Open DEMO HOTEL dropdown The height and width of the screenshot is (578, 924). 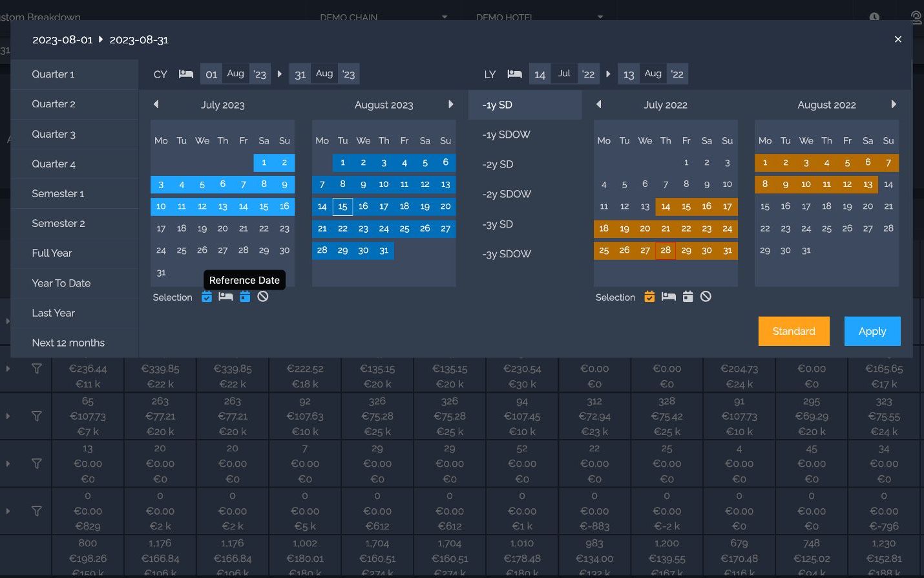pos(540,17)
